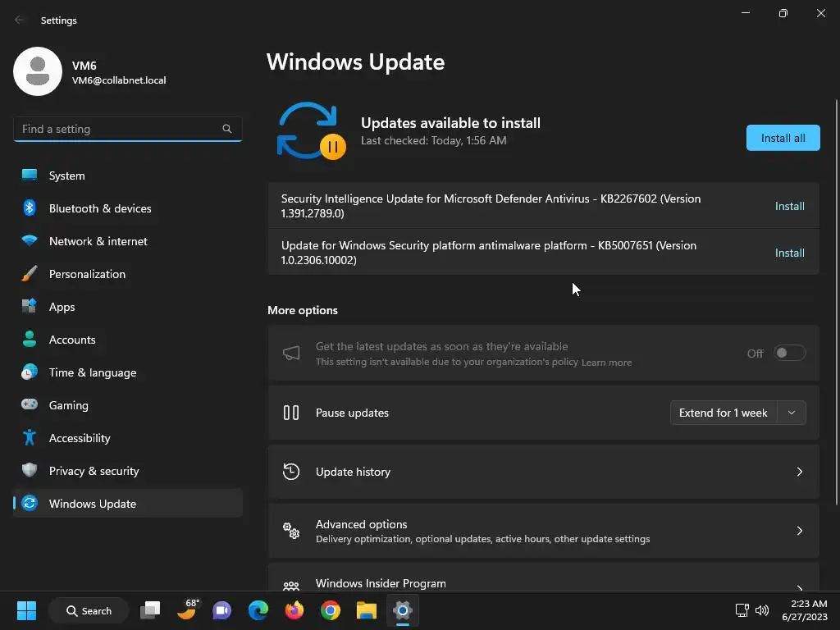Go to System settings
840x630 pixels.
click(x=127, y=176)
